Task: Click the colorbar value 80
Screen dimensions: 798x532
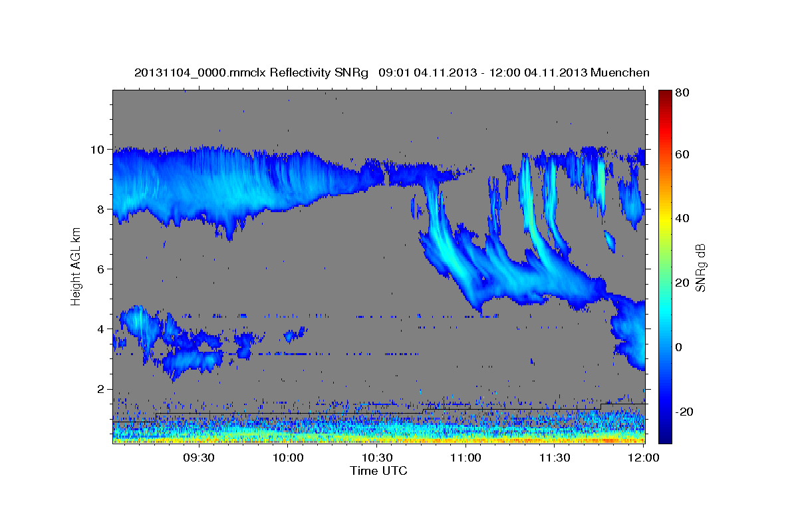Action: (x=682, y=93)
